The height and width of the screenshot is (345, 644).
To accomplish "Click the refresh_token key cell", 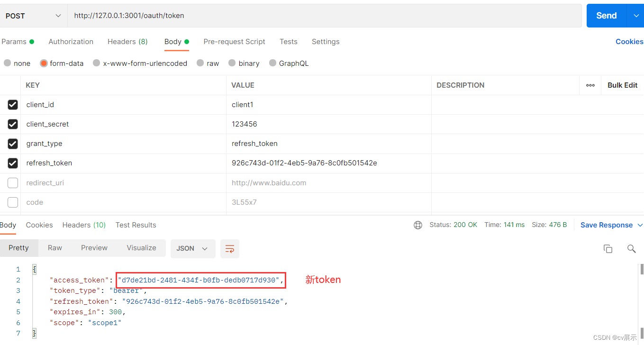I will pyautogui.click(x=123, y=163).
